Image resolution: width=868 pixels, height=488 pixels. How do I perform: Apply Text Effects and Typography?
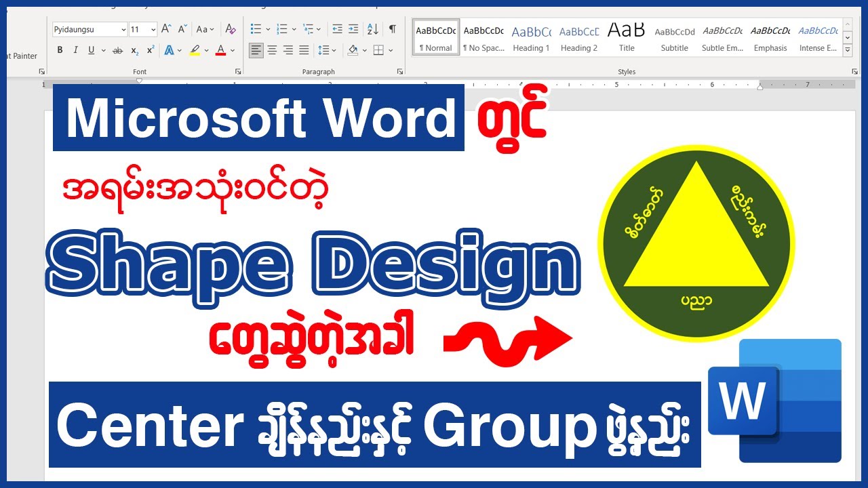170,50
